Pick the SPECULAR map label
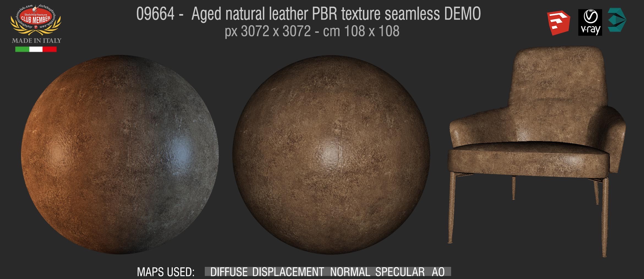The image size is (644, 279). click(400, 272)
